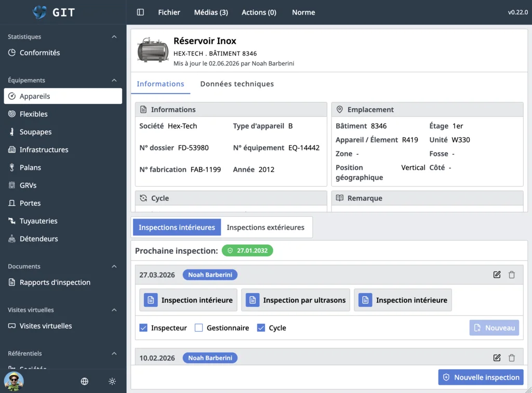
Task: Select Inspections extérieures tab
Action: 265,227
